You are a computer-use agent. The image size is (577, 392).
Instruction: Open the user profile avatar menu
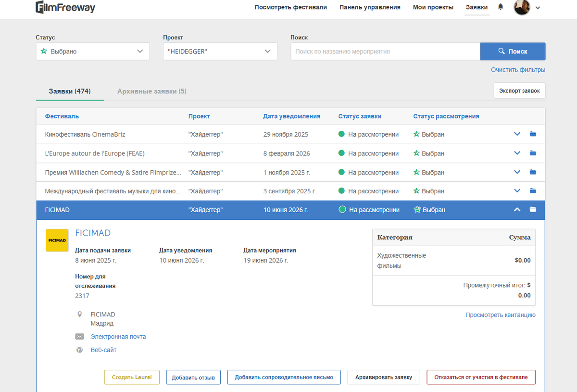(x=522, y=7)
